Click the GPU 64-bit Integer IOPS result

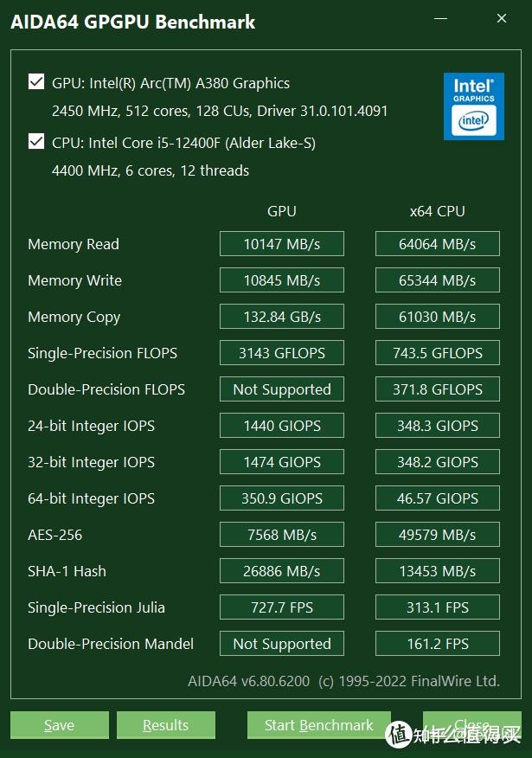tap(281, 498)
